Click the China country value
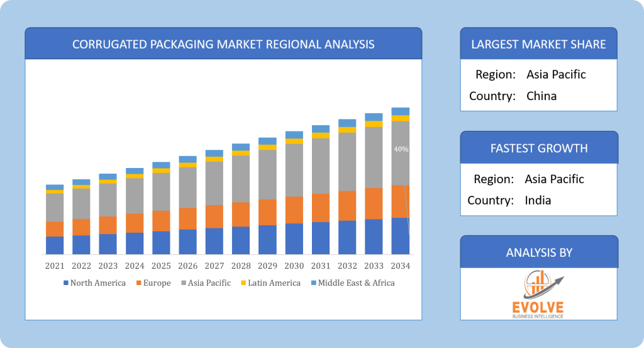 click(x=541, y=96)
